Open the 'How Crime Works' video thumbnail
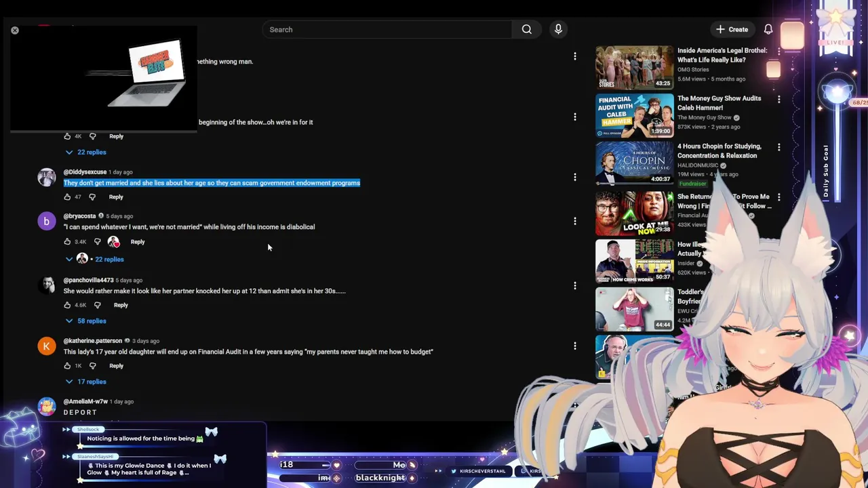This screenshot has height=488, width=868. (635, 261)
